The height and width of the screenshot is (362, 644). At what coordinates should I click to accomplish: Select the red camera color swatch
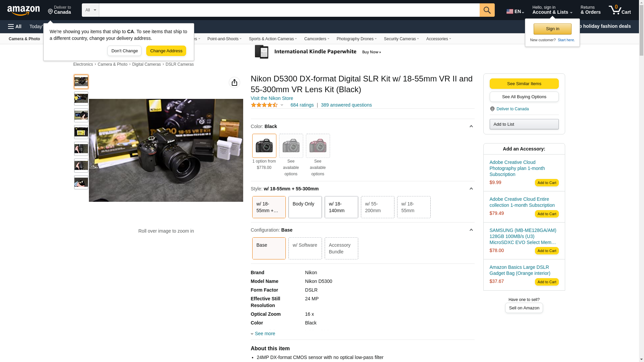point(318,146)
